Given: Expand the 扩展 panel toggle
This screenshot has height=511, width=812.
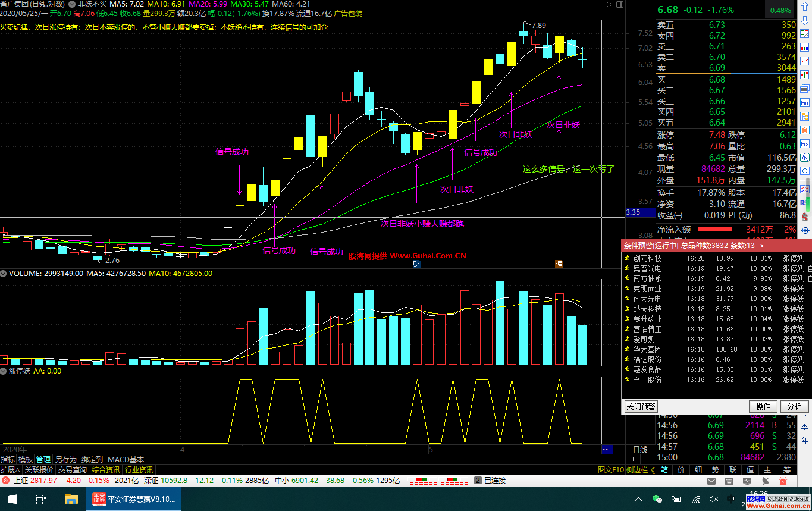Looking at the screenshot, I should pyautogui.click(x=10, y=470).
